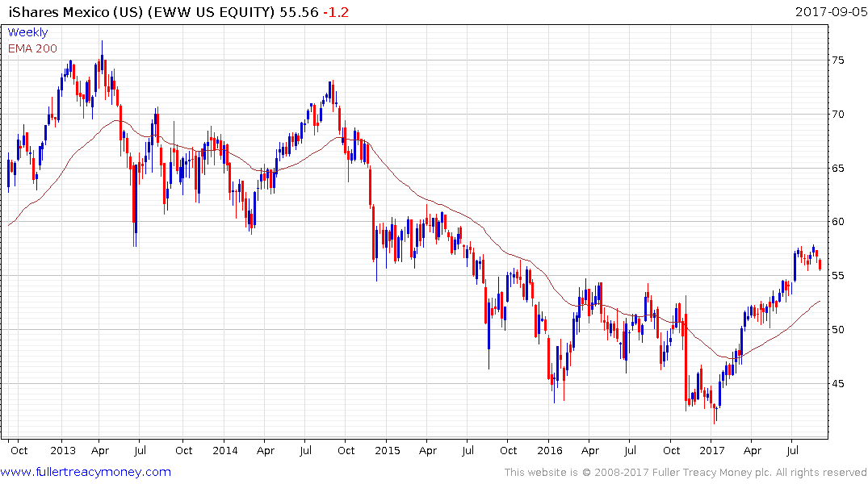Click the 55 price axis label
This screenshot has height=484, width=868.
(x=838, y=275)
